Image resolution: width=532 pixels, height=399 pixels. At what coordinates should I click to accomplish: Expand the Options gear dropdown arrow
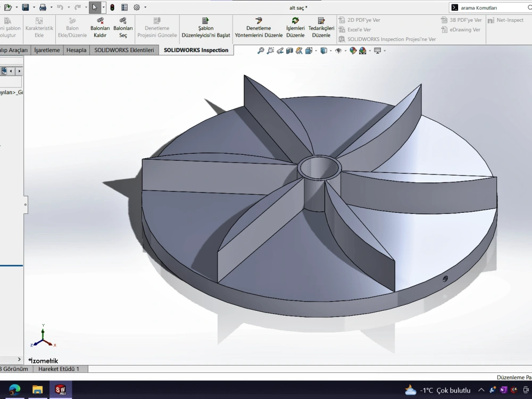[x=145, y=7]
